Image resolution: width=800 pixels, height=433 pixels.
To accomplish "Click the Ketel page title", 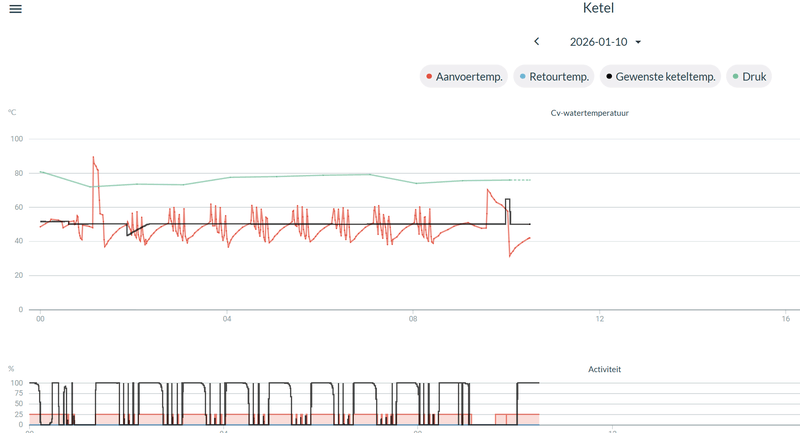I will (598, 8).
